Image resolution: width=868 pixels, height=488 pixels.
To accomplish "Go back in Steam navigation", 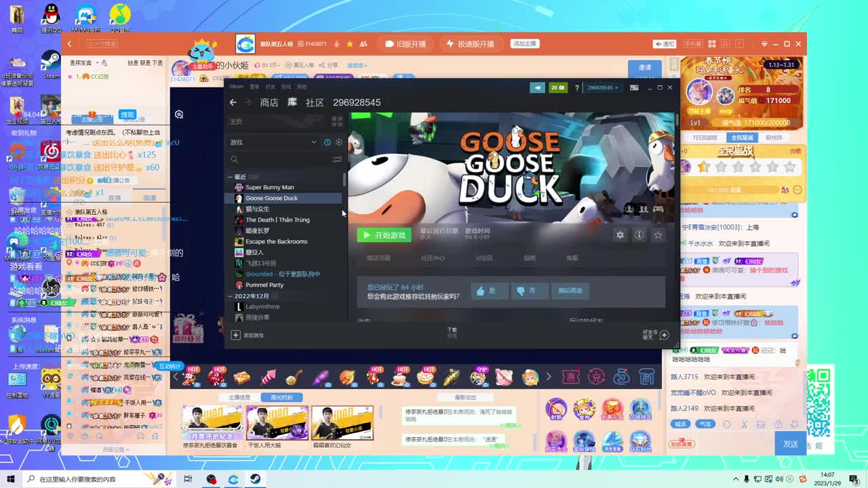I will 233,102.
